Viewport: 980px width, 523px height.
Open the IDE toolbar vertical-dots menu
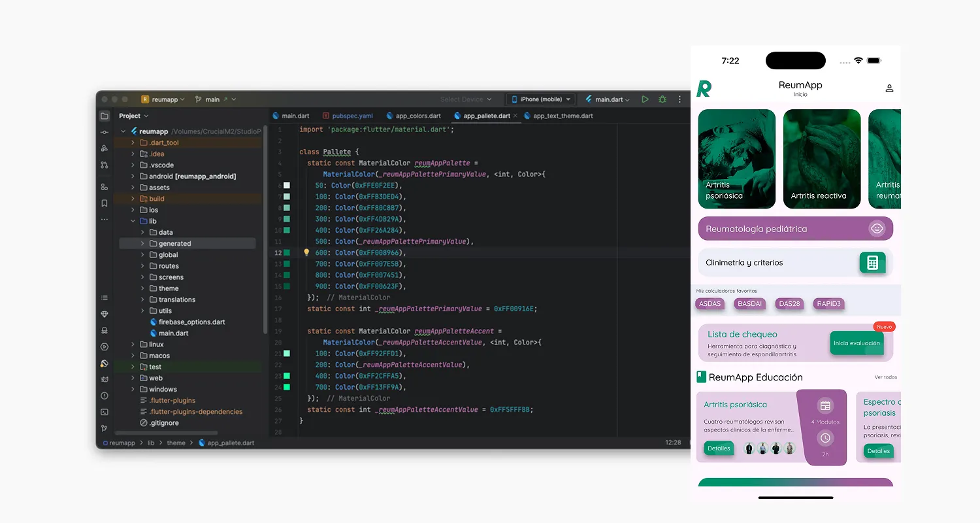(x=679, y=99)
